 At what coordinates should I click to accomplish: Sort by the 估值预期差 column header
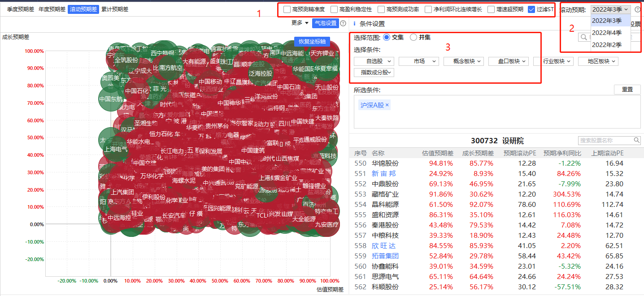(x=438, y=153)
